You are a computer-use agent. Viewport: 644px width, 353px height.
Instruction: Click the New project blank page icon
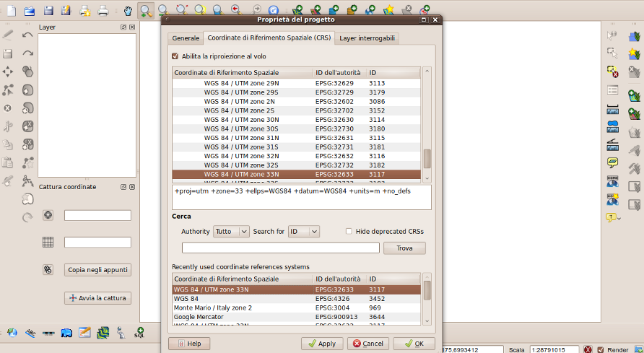point(12,10)
